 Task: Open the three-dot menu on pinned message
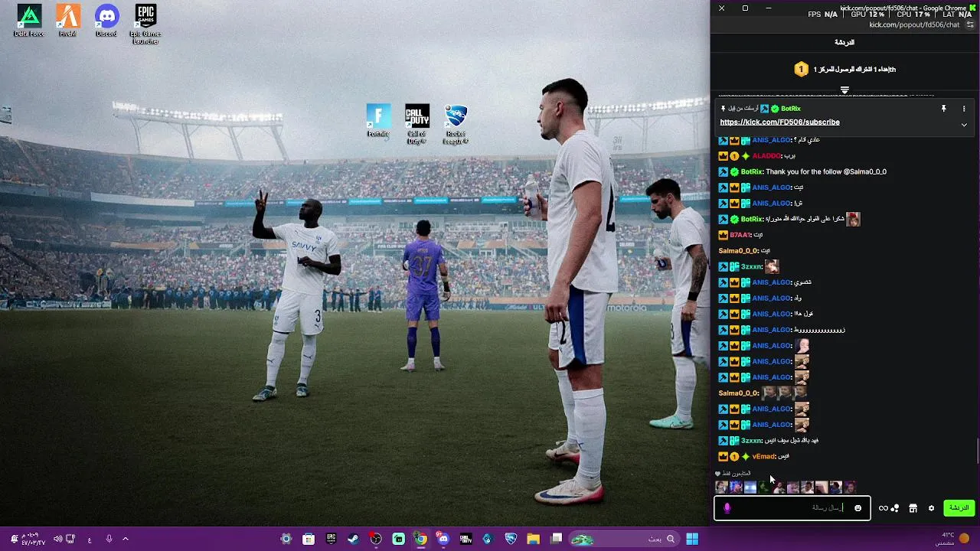pos(964,109)
